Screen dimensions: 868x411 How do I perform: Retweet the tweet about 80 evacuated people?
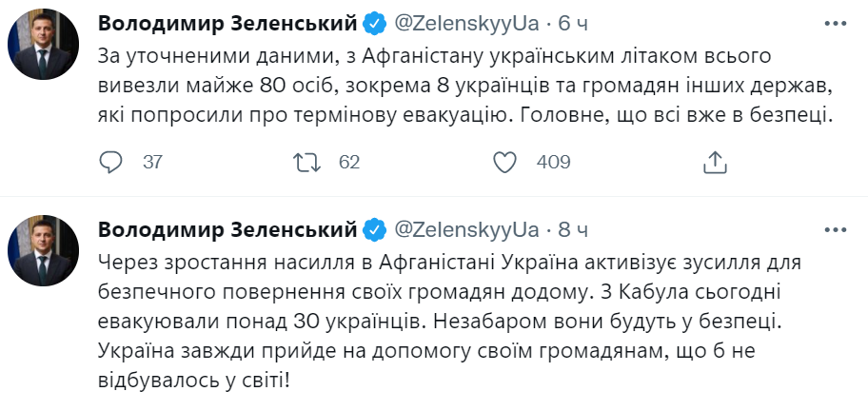tap(307, 162)
